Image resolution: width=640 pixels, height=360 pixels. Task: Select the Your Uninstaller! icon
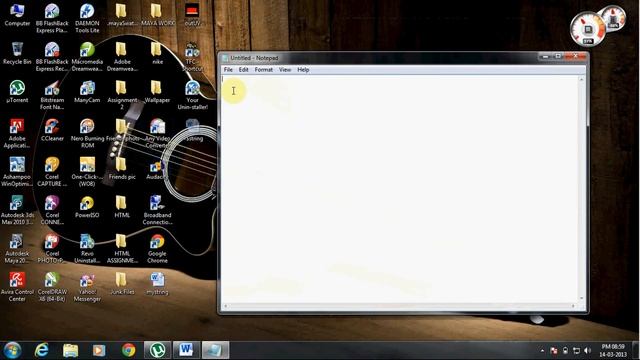(x=192, y=95)
